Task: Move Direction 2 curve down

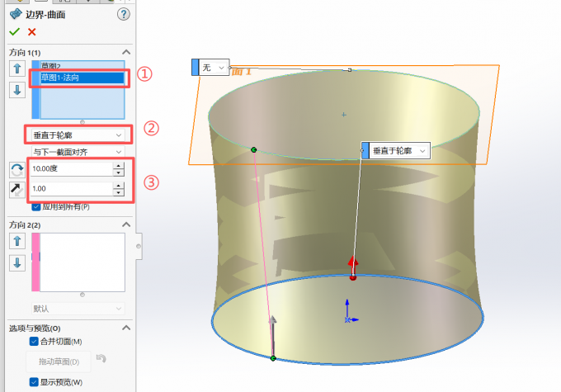Action: pos(17,263)
